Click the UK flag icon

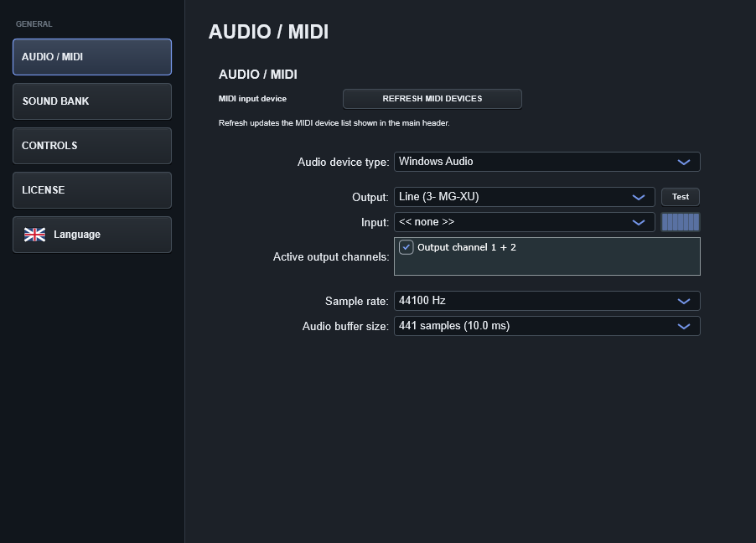pyautogui.click(x=34, y=235)
